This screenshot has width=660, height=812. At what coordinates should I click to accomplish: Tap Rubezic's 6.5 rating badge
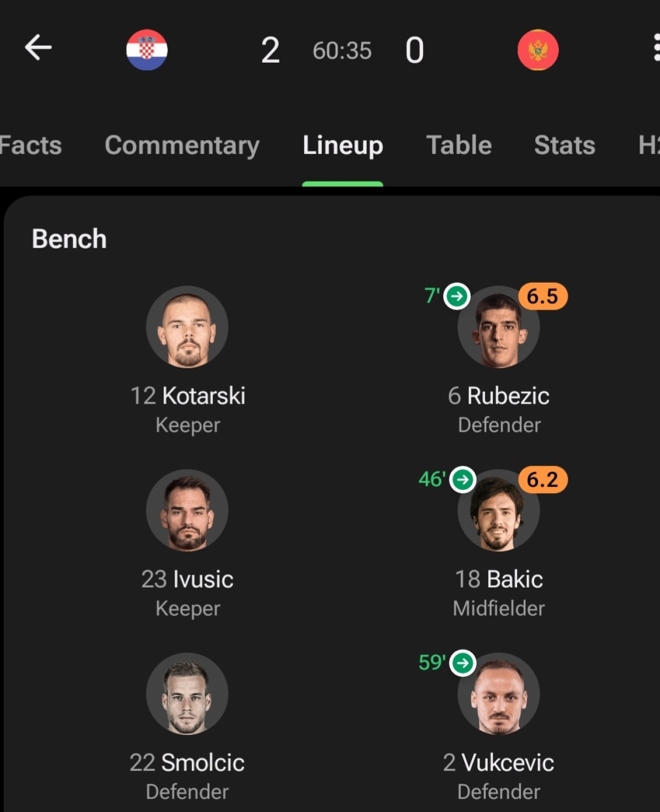[x=543, y=297]
